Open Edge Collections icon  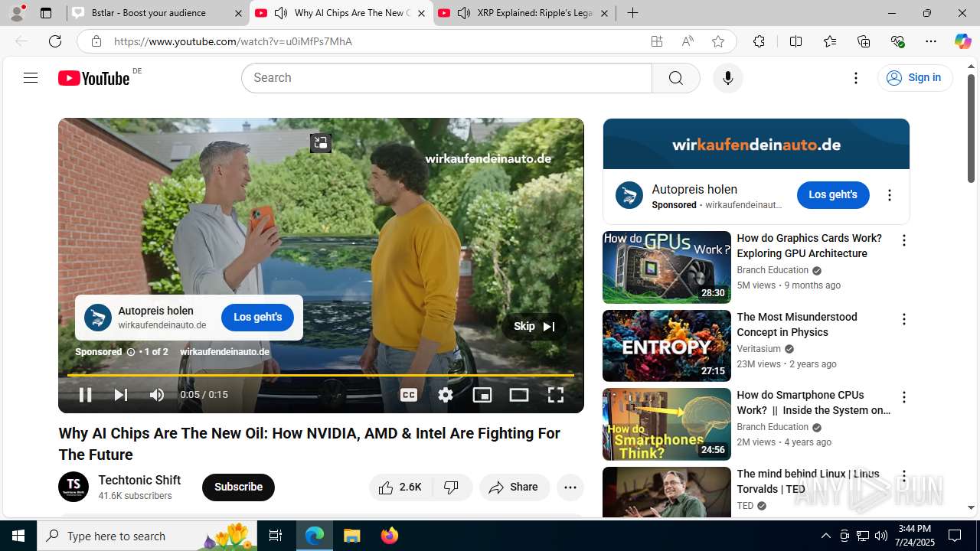click(x=864, y=41)
